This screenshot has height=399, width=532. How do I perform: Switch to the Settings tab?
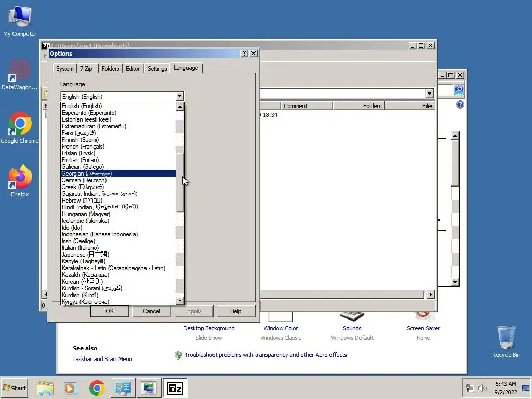pyautogui.click(x=157, y=69)
